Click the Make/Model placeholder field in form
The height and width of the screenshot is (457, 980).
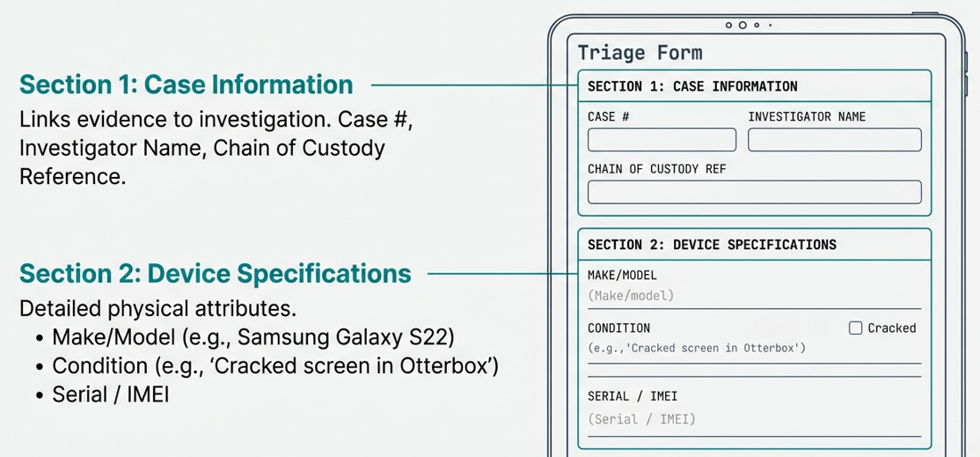(x=754, y=297)
